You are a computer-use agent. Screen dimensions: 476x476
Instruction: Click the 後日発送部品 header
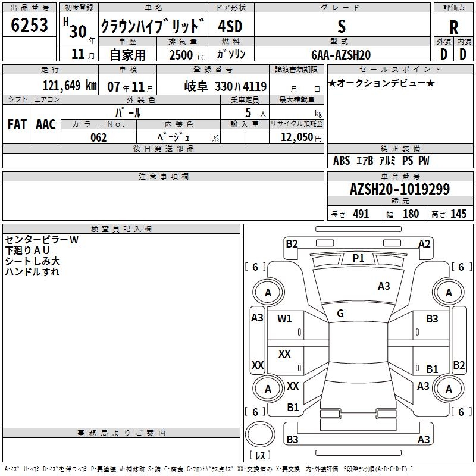coord(163,148)
